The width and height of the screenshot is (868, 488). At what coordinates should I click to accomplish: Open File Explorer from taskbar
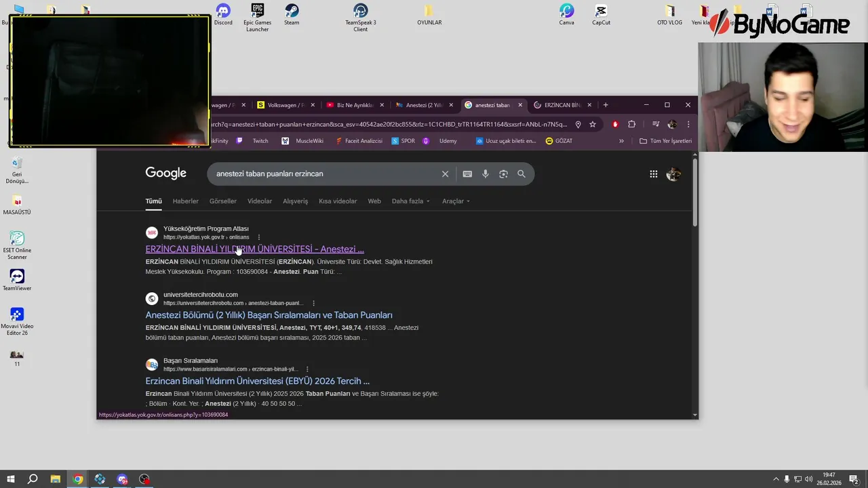[x=56, y=479]
